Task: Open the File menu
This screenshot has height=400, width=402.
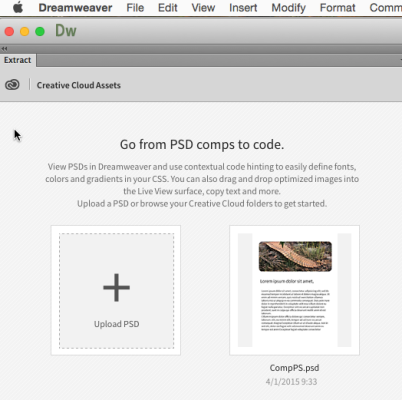Action: pos(135,8)
